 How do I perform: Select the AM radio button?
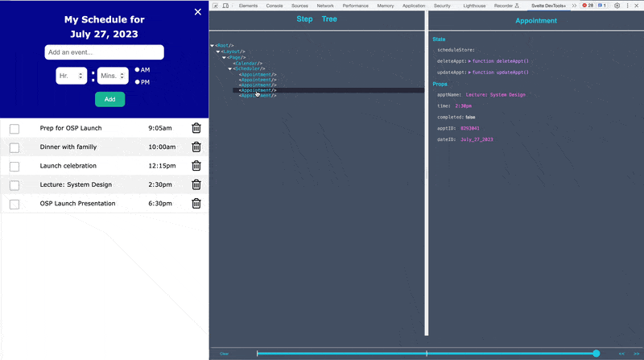[x=137, y=70]
